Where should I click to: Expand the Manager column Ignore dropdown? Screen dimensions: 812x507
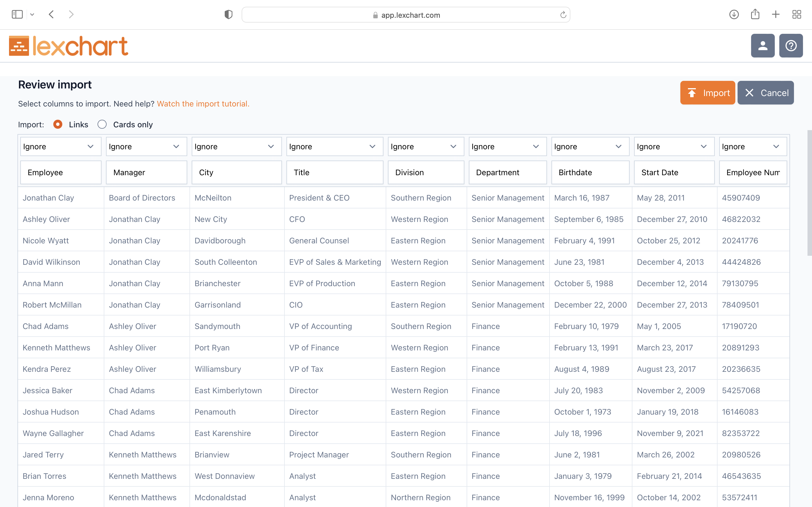coord(146,146)
